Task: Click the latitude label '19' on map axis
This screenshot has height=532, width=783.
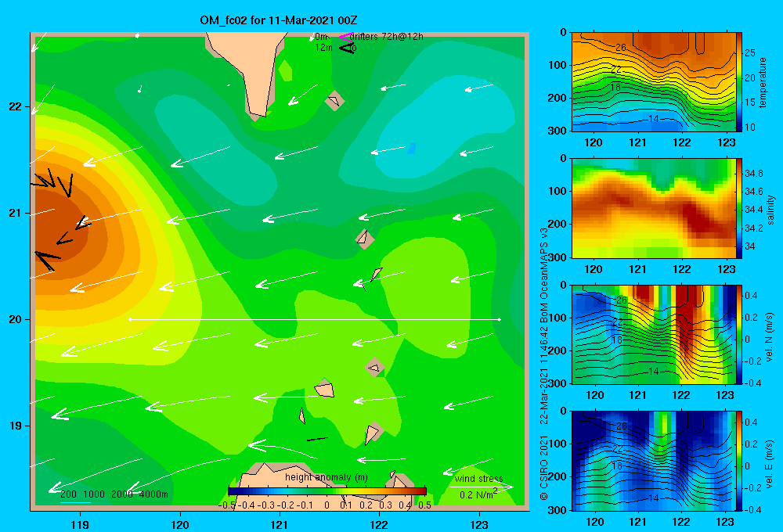Action: click(16, 426)
